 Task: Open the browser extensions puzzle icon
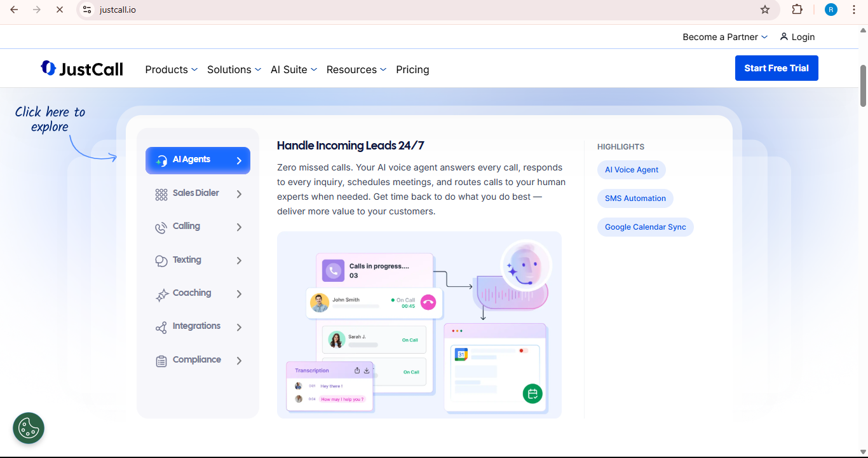tap(797, 10)
